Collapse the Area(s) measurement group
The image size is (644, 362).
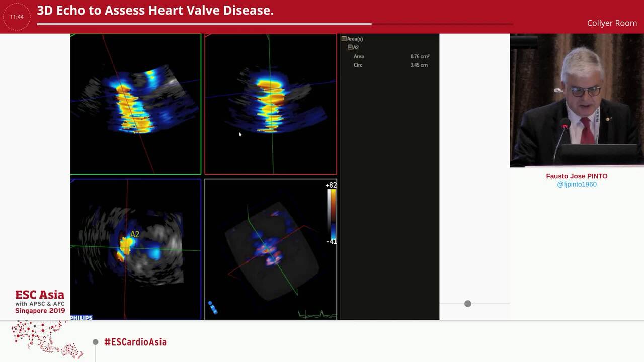click(344, 39)
